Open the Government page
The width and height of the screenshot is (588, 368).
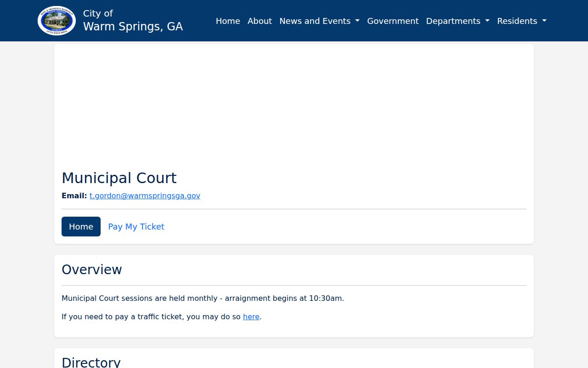click(x=393, y=21)
